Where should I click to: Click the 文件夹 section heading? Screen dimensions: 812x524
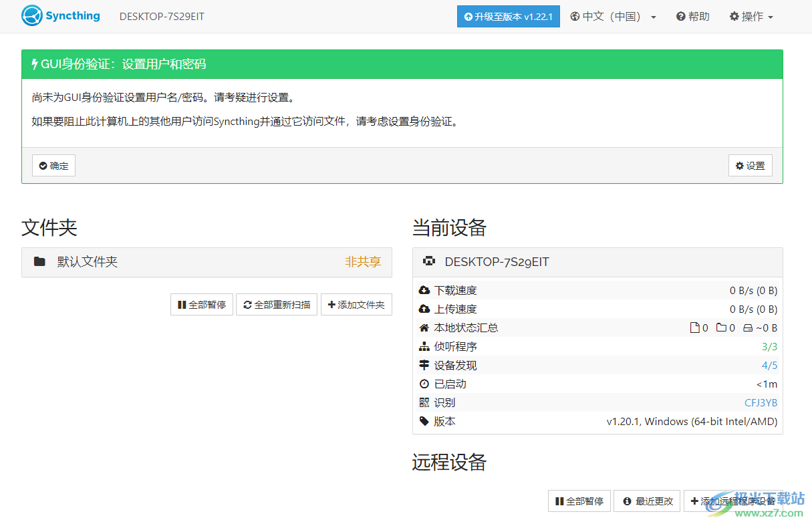coord(49,228)
